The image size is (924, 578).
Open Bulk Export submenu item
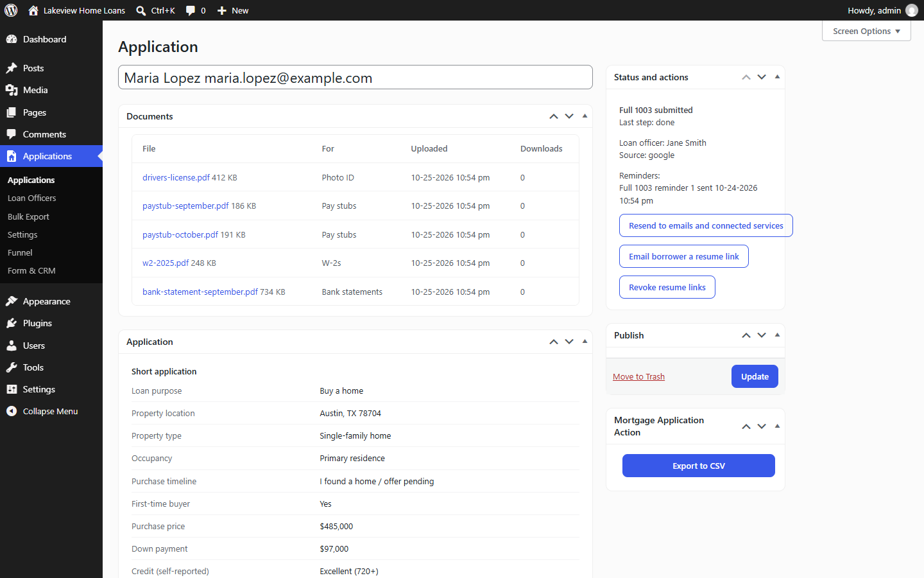click(x=51, y=217)
